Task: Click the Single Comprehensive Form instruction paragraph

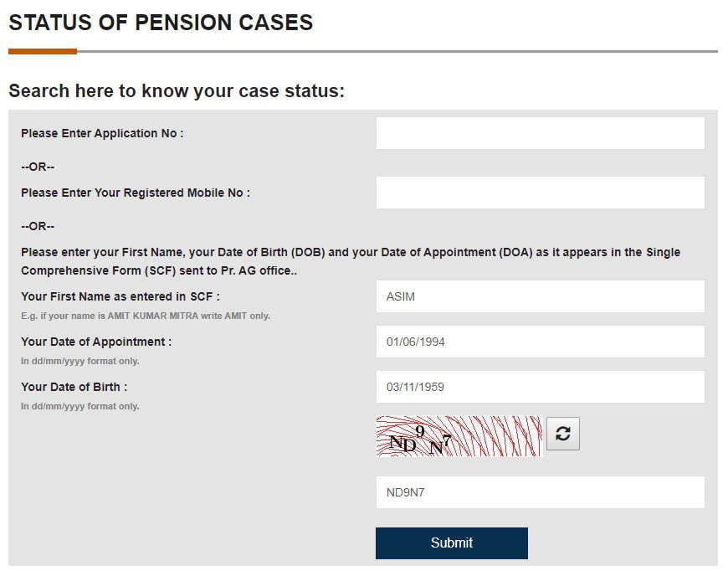Action: 351,261
